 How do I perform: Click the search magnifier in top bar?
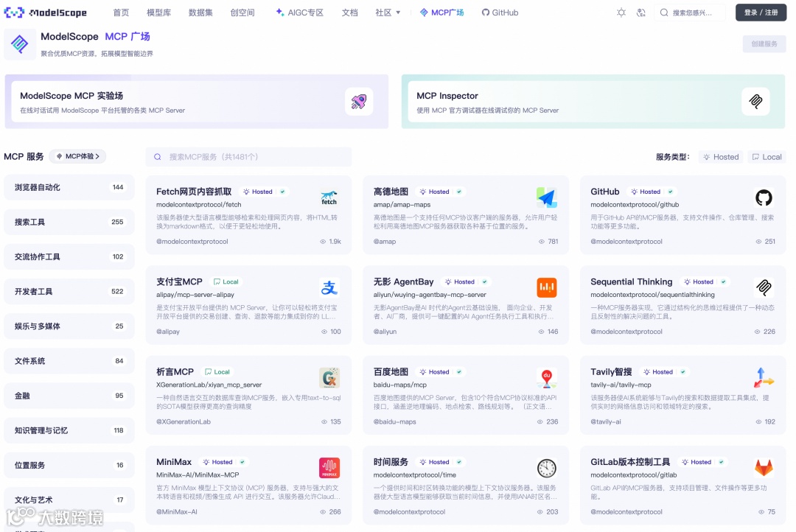(x=664, y=13)
